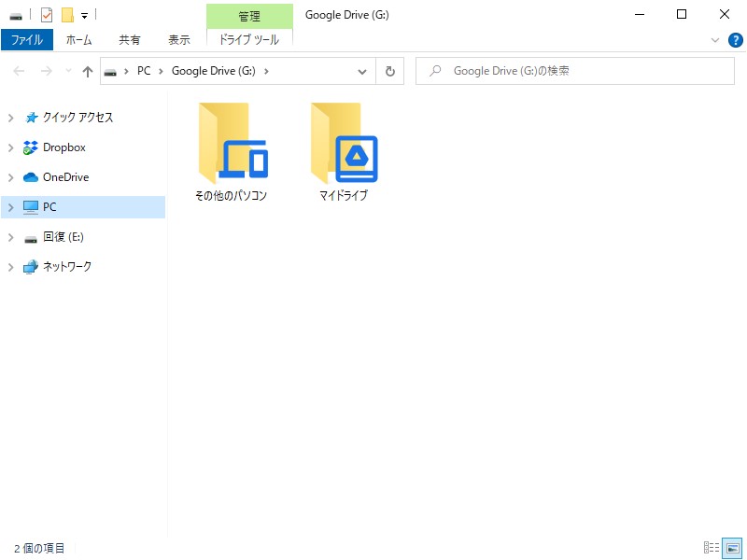The width and height of the screenshot is (747, 560).
Task: Open the ホーム ribbon tab
Action: pyautogui.click(x=78, y=40)
